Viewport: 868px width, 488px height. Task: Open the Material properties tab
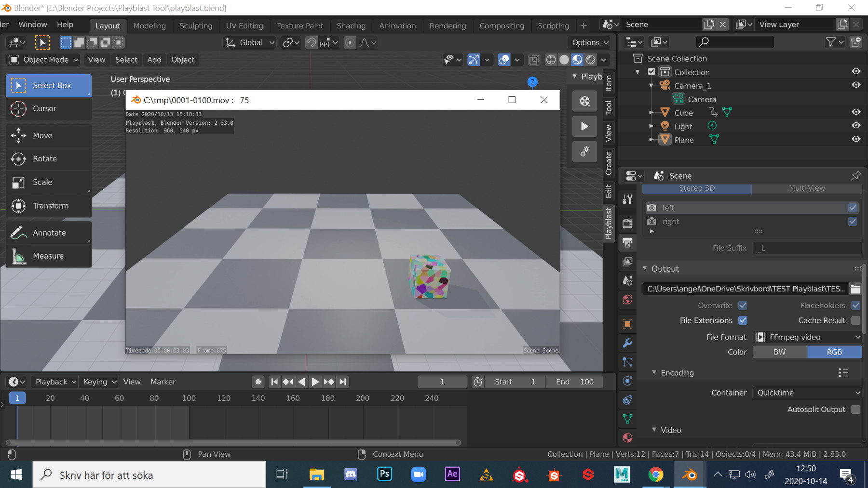[627, 437]
